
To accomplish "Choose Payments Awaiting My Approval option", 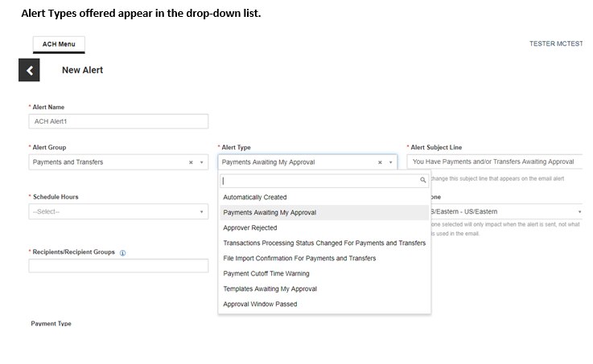I will 270,213.
